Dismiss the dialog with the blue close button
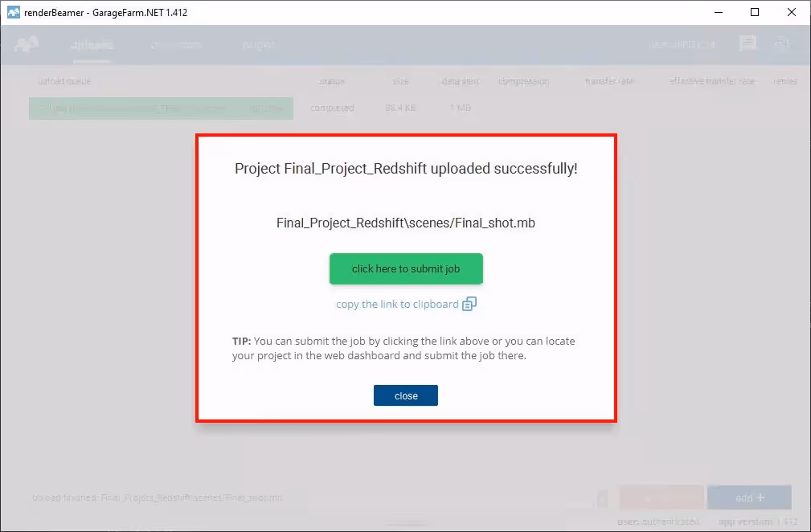The image size is (811, 532). click(406, 395)
